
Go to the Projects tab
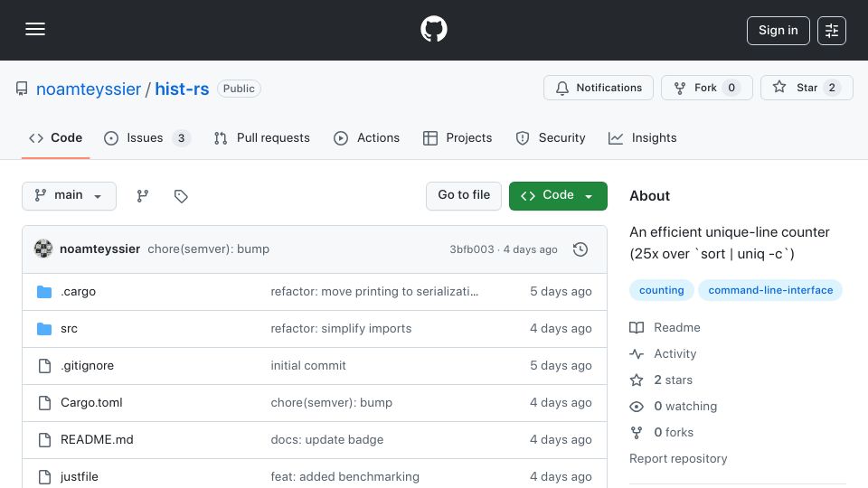458,137
